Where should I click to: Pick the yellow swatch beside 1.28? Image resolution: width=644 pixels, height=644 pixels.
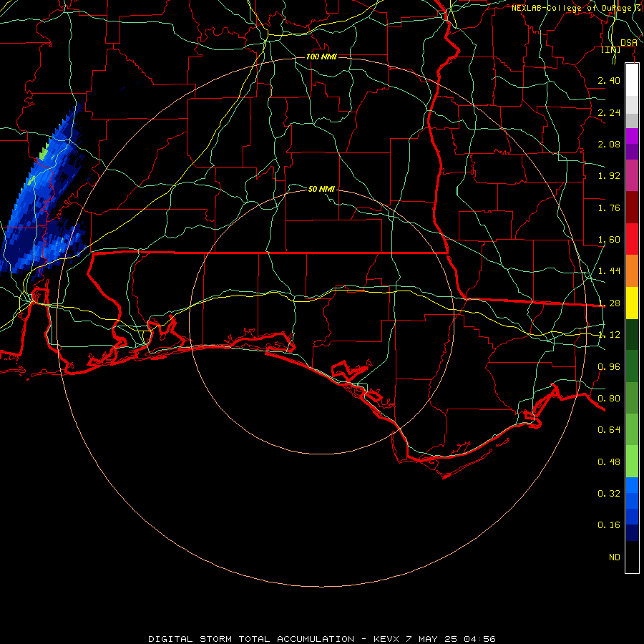pos(632,303)
